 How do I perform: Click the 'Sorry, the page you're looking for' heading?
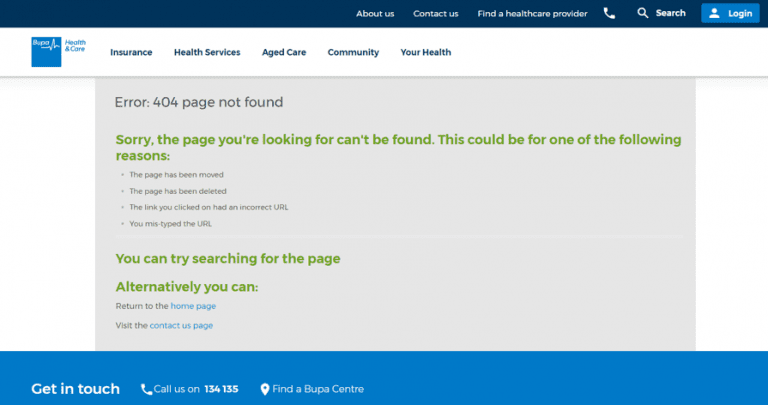(x=398, y=147)
